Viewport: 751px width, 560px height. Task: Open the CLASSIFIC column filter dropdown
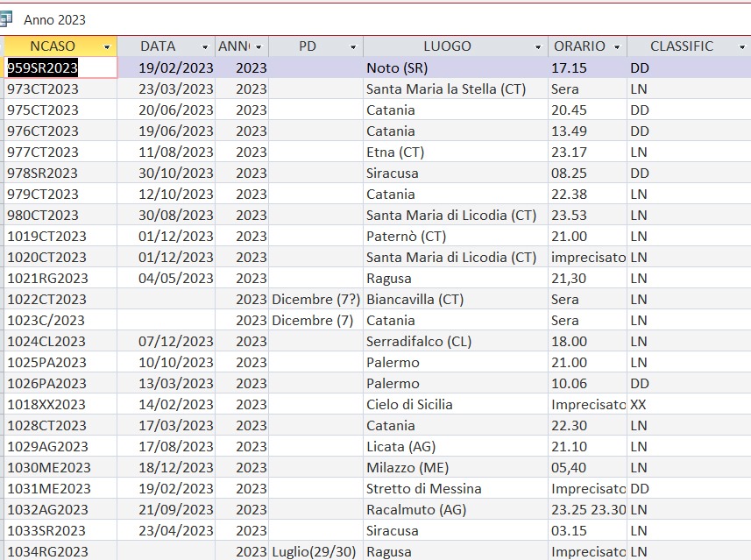742,47
